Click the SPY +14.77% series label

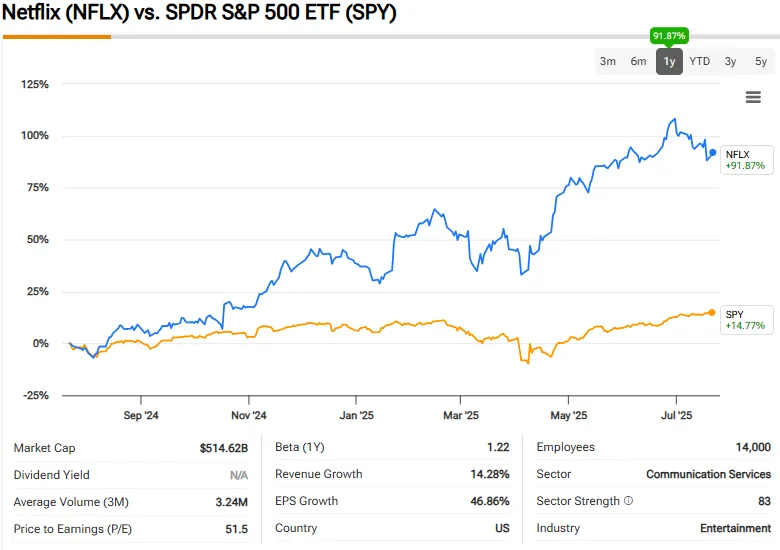(x=746, y=320)
